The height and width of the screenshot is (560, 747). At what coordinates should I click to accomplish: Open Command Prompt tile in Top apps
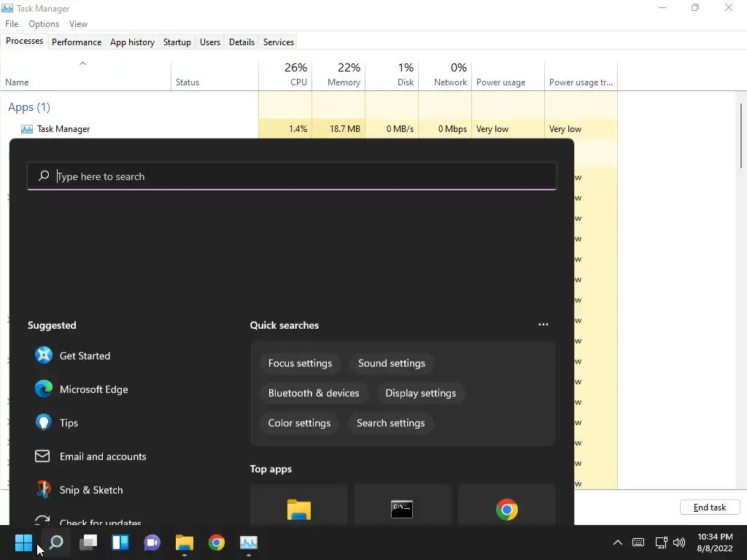(x=403, y=506)
